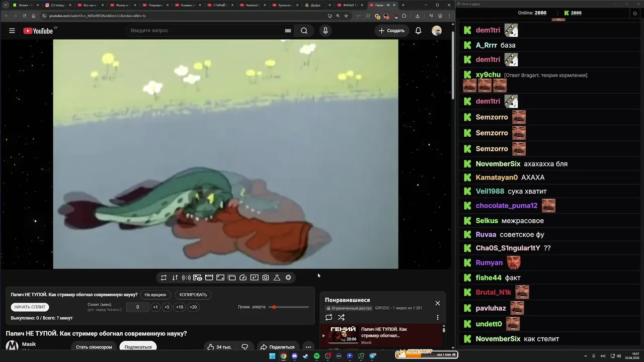
Task: Toggle playlist shuffle in the Понравившиеся panel
Action: 341,317
